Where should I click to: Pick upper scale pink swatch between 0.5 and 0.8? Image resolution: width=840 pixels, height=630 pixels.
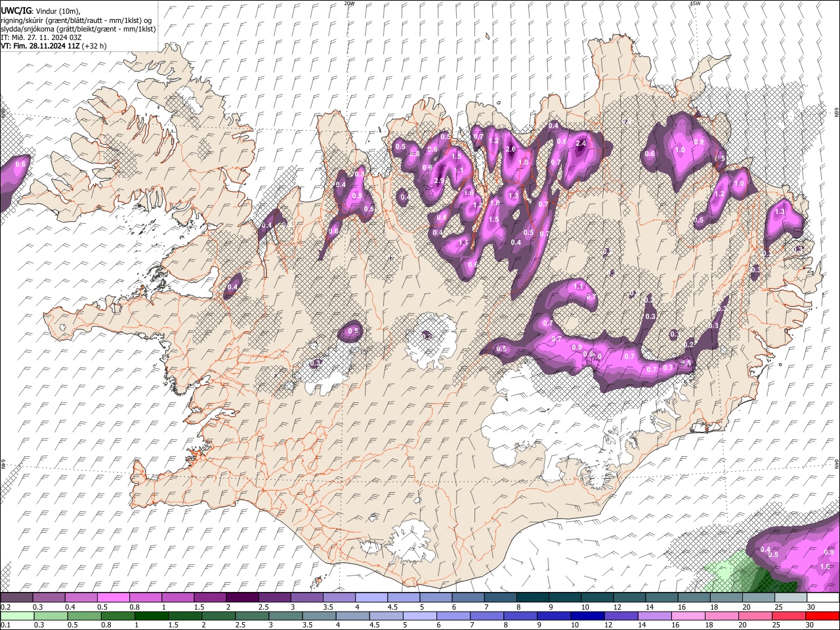tap(114, 598)
